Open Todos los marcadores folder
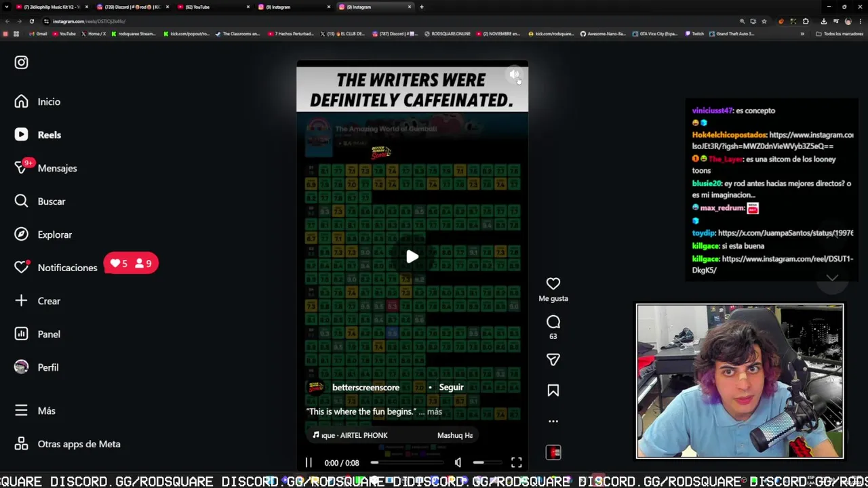The image size is (868, 488). click(x=840, y=34)
